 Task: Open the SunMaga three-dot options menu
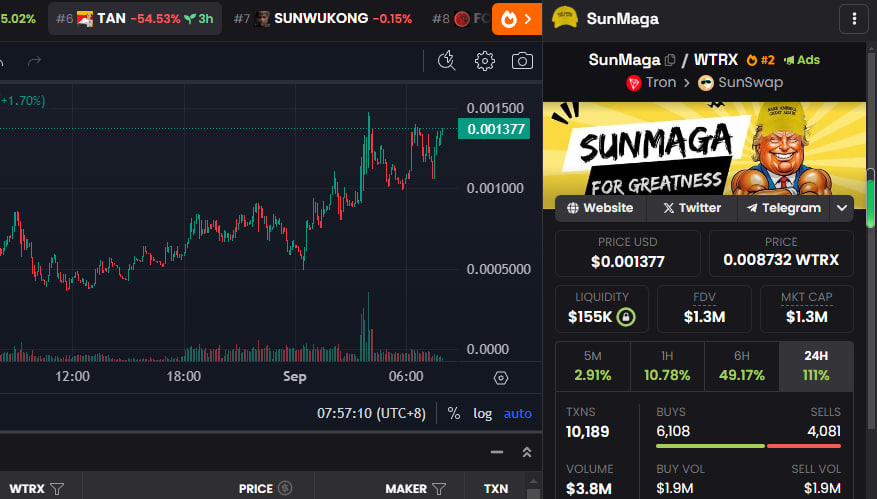854,19
